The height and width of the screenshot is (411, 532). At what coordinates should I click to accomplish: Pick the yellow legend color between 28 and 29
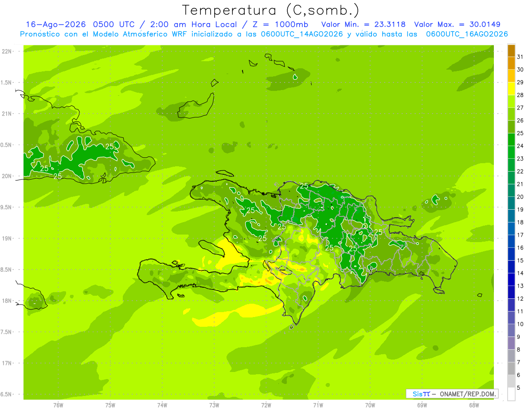(x=511, y=89)
